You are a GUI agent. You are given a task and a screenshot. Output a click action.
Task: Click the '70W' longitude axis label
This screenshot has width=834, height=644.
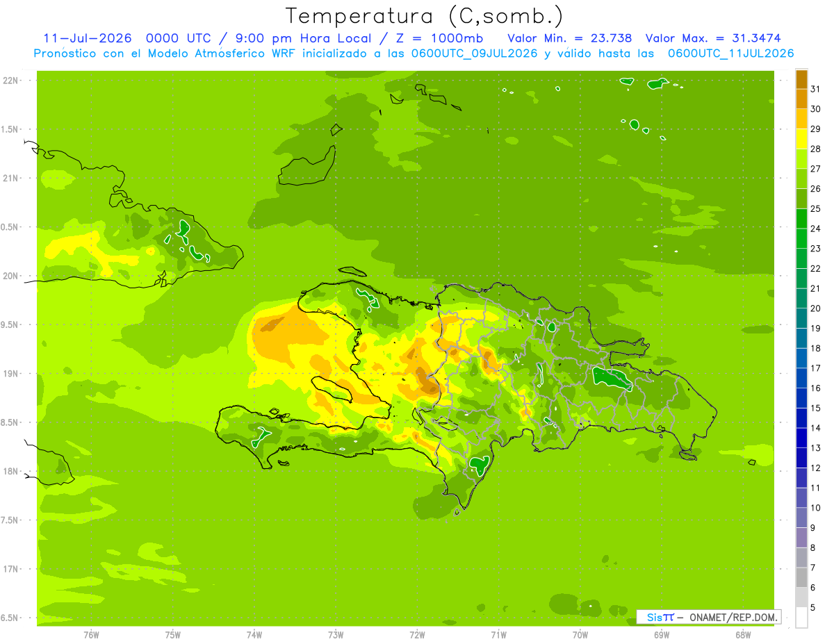580,635
